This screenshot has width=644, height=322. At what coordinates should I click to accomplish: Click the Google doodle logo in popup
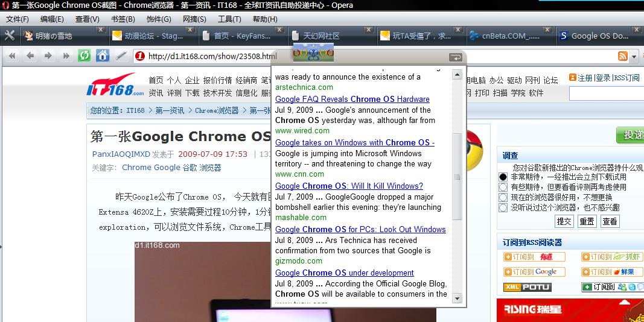313,53
